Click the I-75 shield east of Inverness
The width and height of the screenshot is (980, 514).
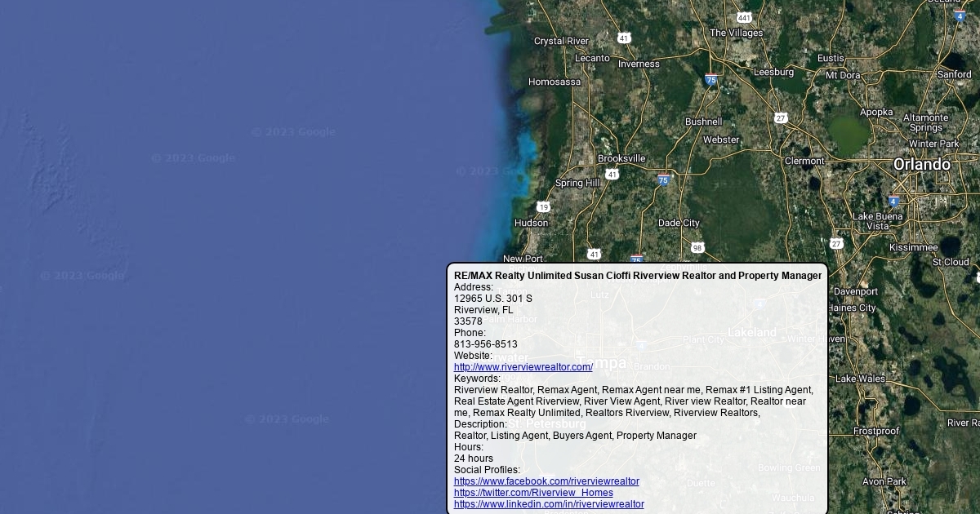pyautogui.click(x=711, y=79)
